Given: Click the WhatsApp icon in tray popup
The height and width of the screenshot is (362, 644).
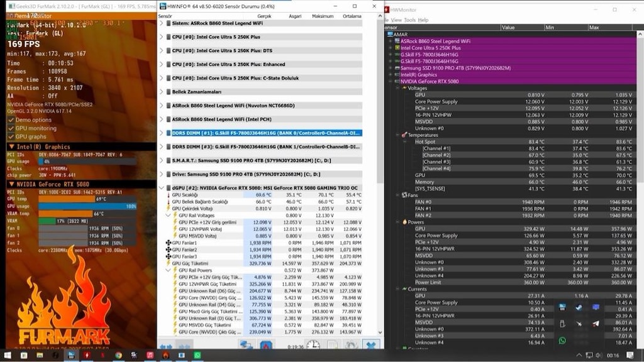Looking at the screenshot, I should tap(562, 340).
